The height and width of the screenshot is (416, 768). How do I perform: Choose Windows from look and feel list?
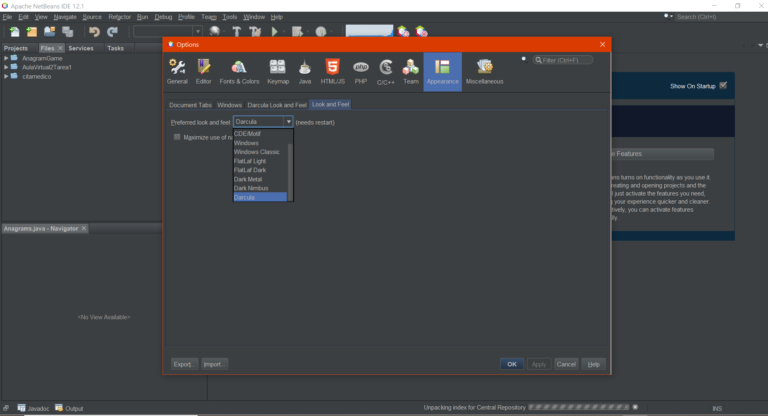(260, 143)
